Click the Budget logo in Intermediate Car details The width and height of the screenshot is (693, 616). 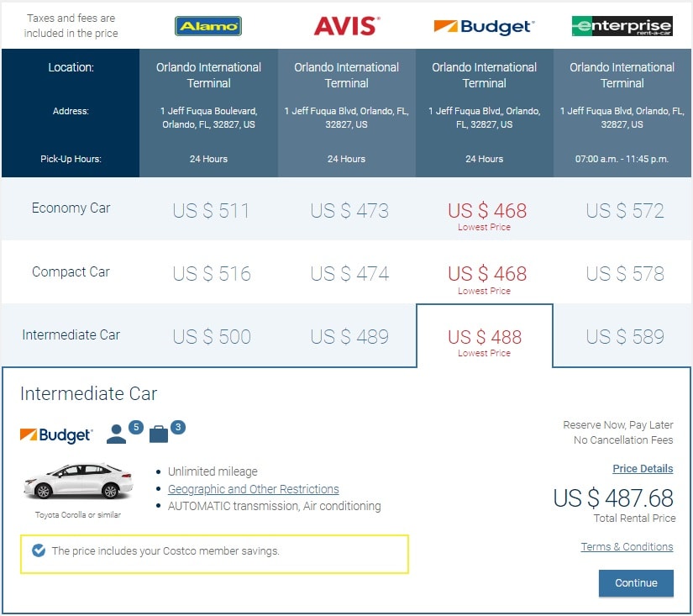pyautogui.click(x=56, y=435)
